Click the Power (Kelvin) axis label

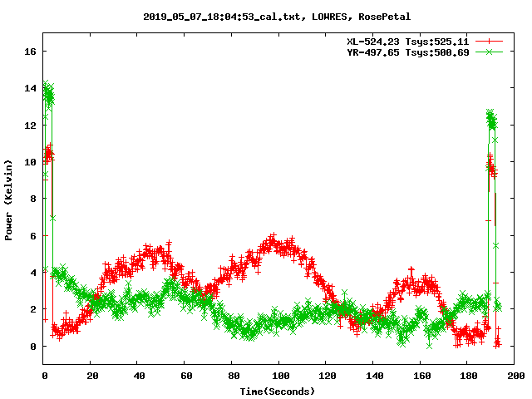click(8, 200)
